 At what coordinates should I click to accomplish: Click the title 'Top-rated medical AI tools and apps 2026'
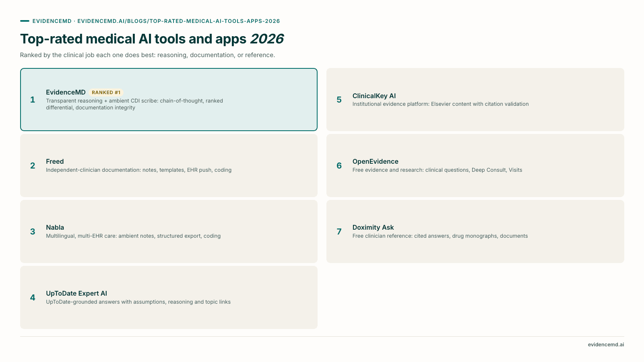(x=152, y=39)
